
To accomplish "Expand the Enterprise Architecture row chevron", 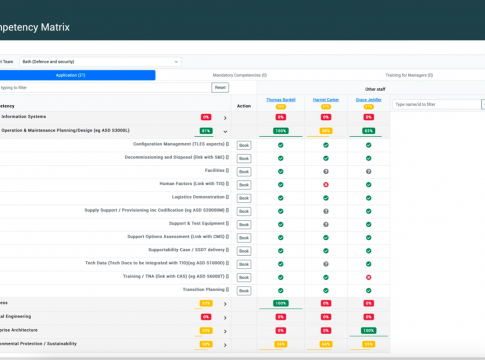I will (225, 331).
